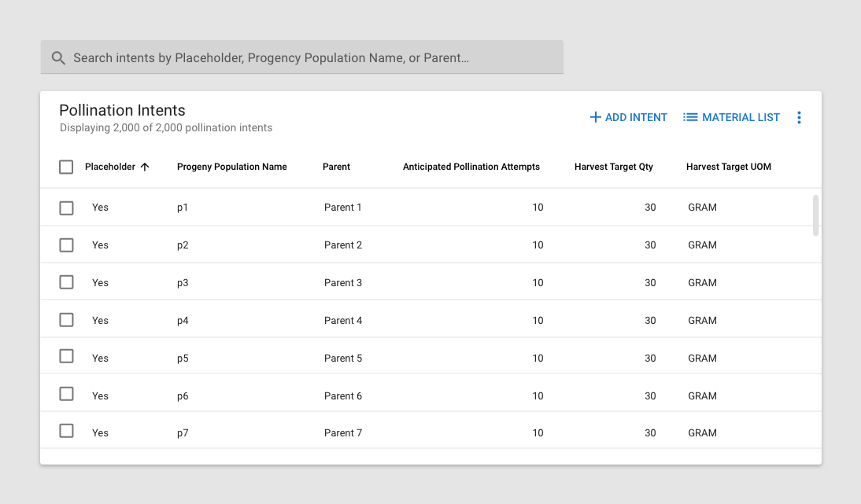Screen dimensions: 861x504
Task: Click progeny name p1
Action: (183, 208)
